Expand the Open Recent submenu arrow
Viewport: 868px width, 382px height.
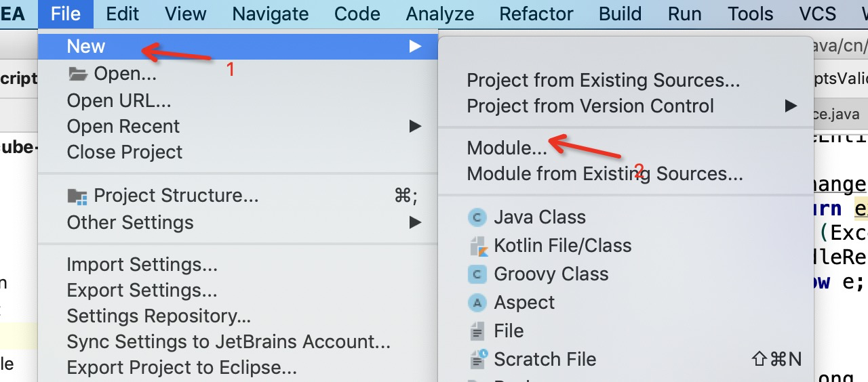(415, 126)
